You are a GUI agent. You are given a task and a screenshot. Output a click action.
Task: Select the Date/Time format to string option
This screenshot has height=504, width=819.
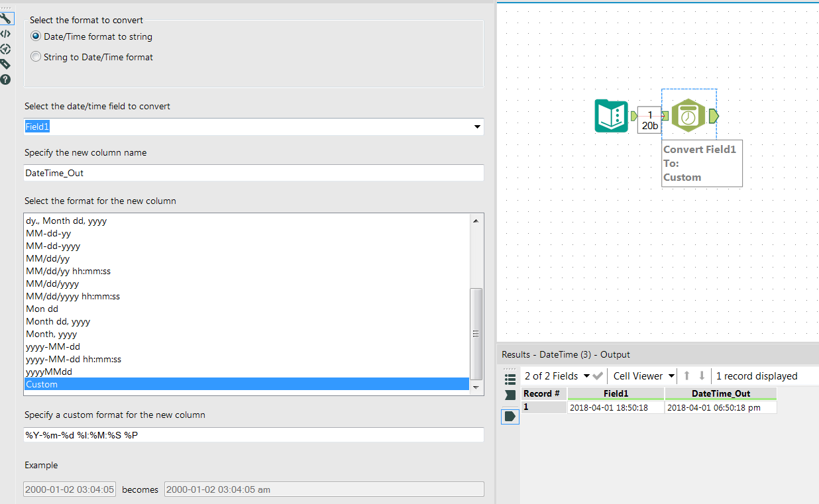pyautogui.click(x=35, y=36)
